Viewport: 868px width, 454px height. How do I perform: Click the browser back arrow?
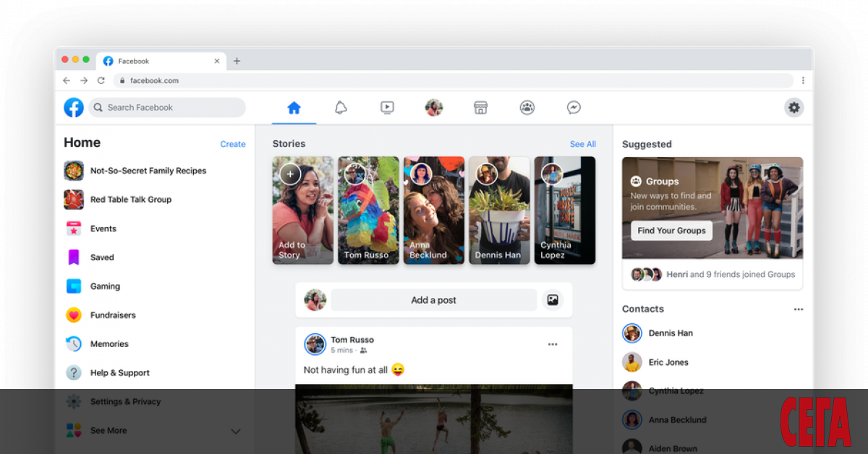67,81
